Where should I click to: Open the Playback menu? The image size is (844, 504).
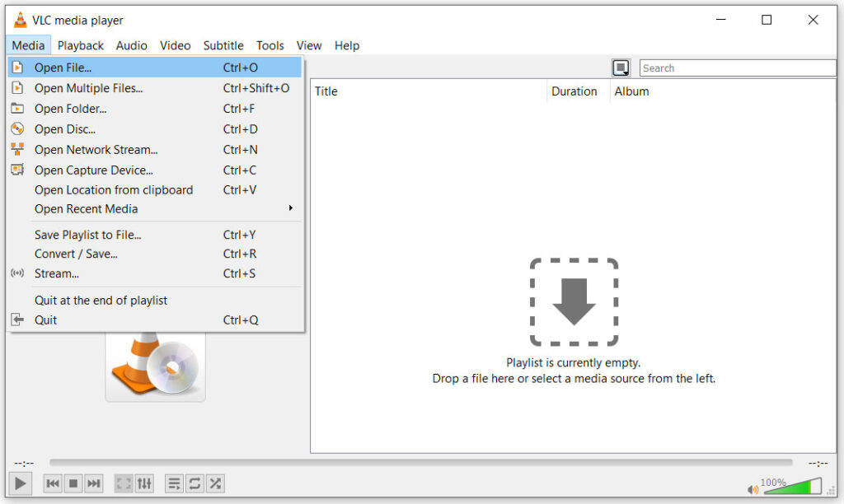pyautogui.click(x=80, y=46)
